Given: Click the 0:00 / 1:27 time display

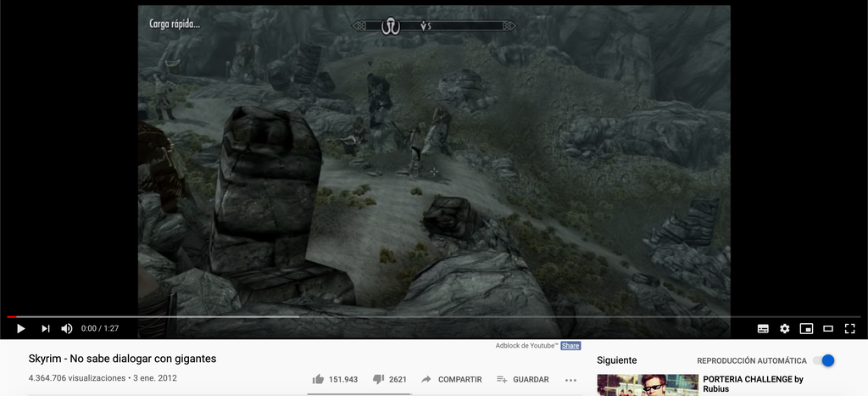Looking at the screenshot, I should (100, 328).
